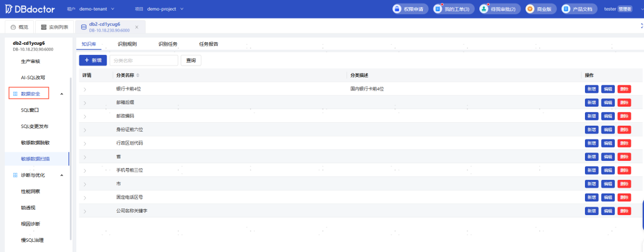Image resolution: width=644 pixels, height=252 pixels.
Task: Click 删除 in the 邮政编码 row
Action: (x=624, y=116)
